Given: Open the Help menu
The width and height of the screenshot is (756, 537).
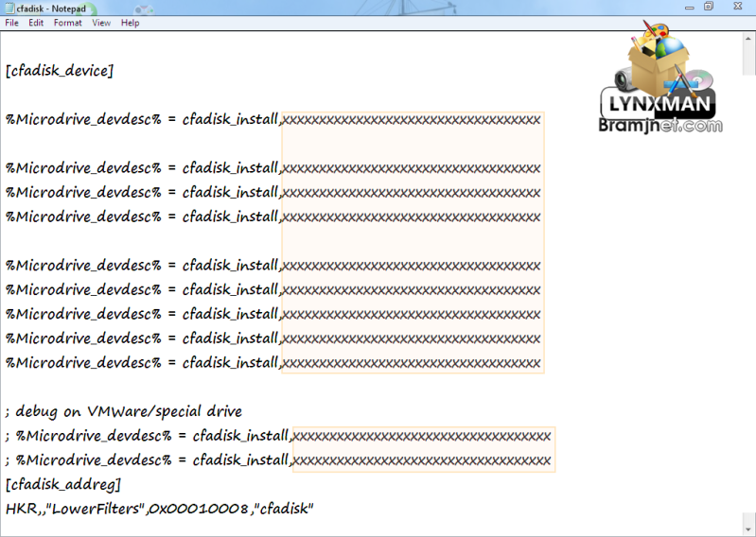Looking at the screenshot, I should tap(130, 23).
